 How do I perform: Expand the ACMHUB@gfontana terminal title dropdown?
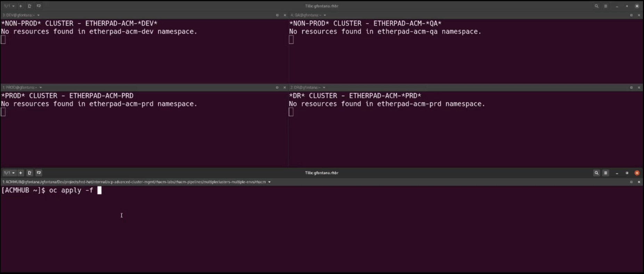pyautogui.click(x=269, y=182)
